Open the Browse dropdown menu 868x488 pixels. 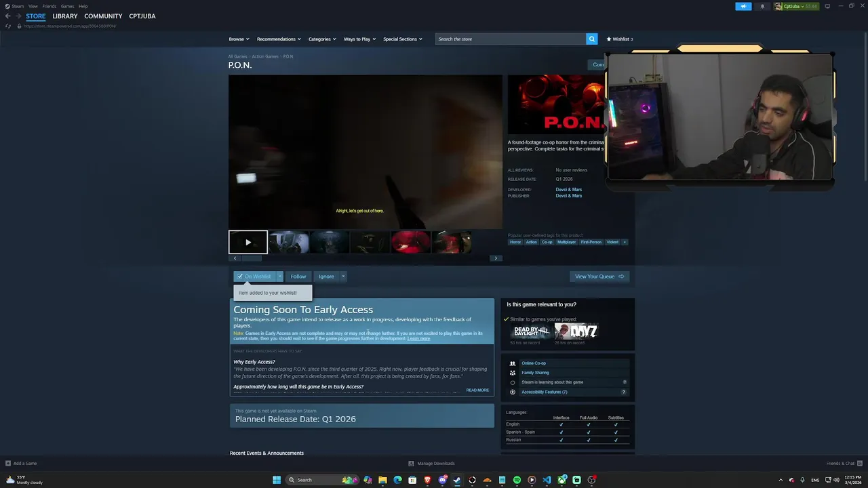(x=239, y=39)
